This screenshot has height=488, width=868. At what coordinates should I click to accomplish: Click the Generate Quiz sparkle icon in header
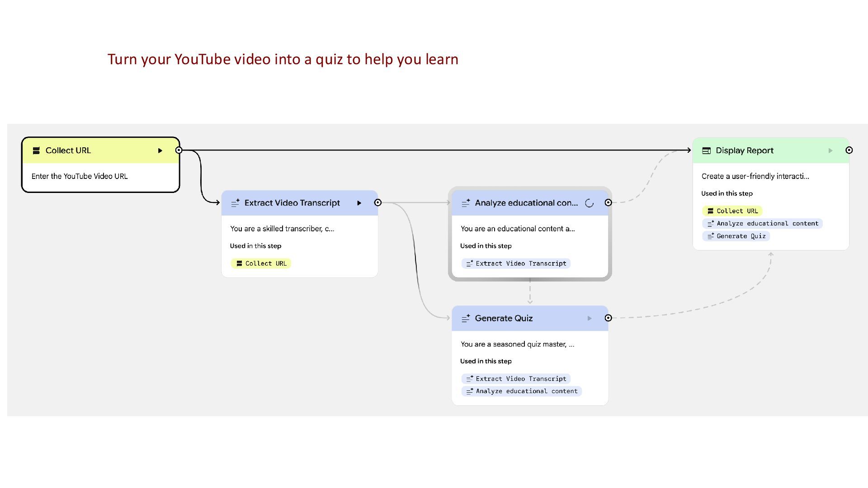466,319
